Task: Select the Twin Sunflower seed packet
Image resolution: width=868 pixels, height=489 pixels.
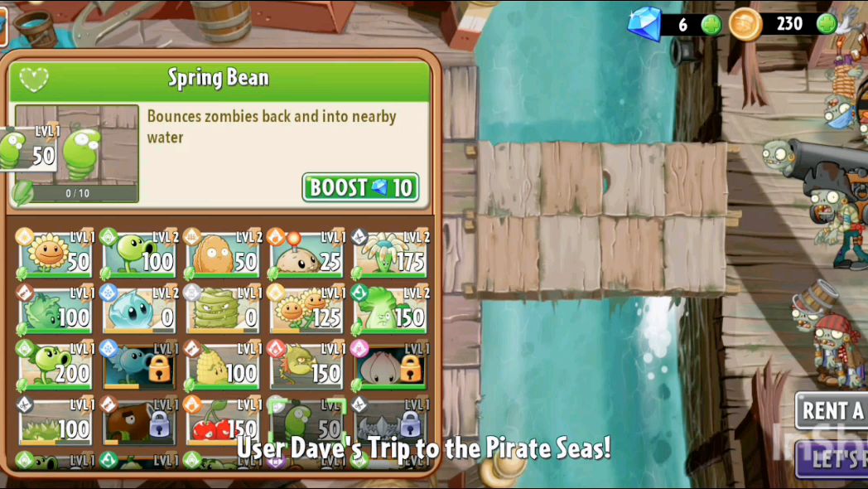Action: coord(307,310)
